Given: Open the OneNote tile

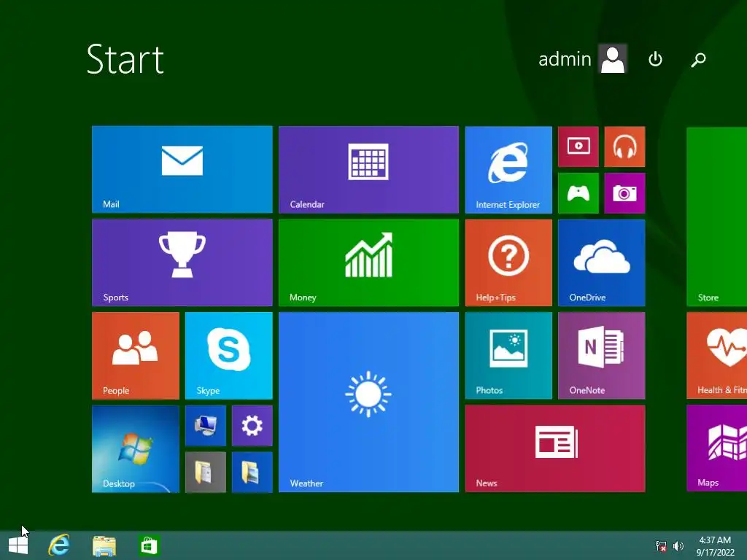Looking at the screenshot, I should click(x=601, y=356).
